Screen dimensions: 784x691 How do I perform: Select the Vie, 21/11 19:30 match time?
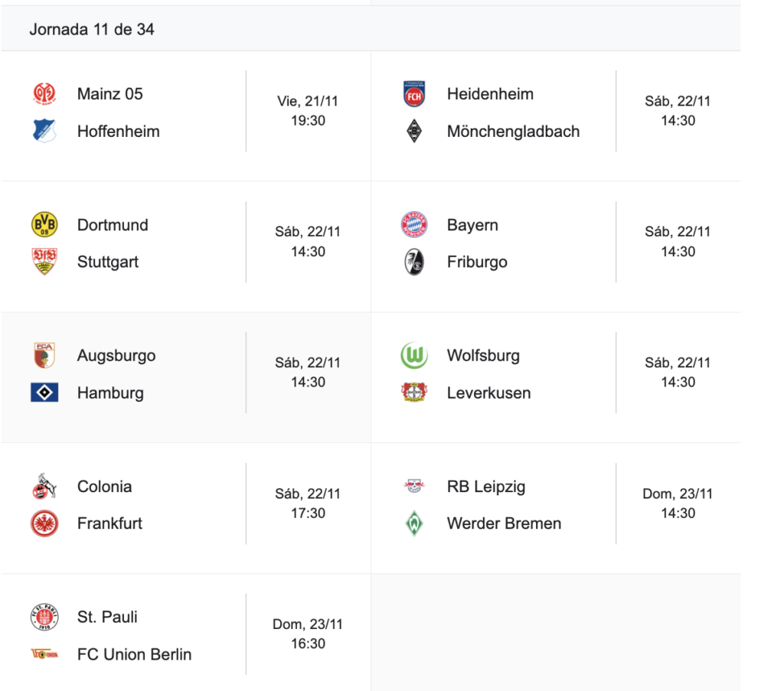tap(308, 111)
